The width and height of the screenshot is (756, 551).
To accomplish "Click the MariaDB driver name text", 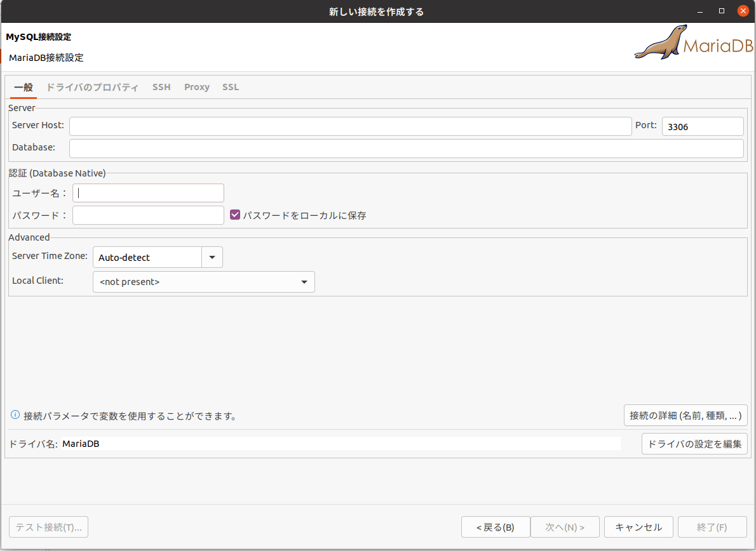I will 81,444.
